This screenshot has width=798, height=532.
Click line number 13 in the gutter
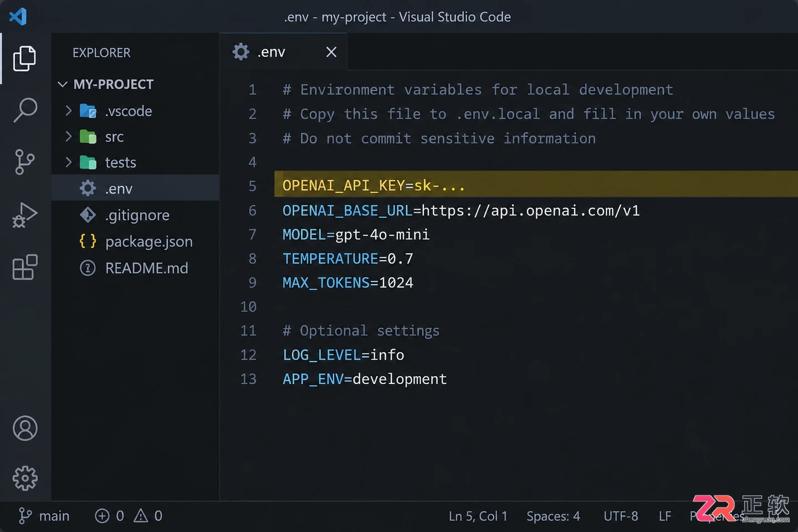[x=248, y=379]
